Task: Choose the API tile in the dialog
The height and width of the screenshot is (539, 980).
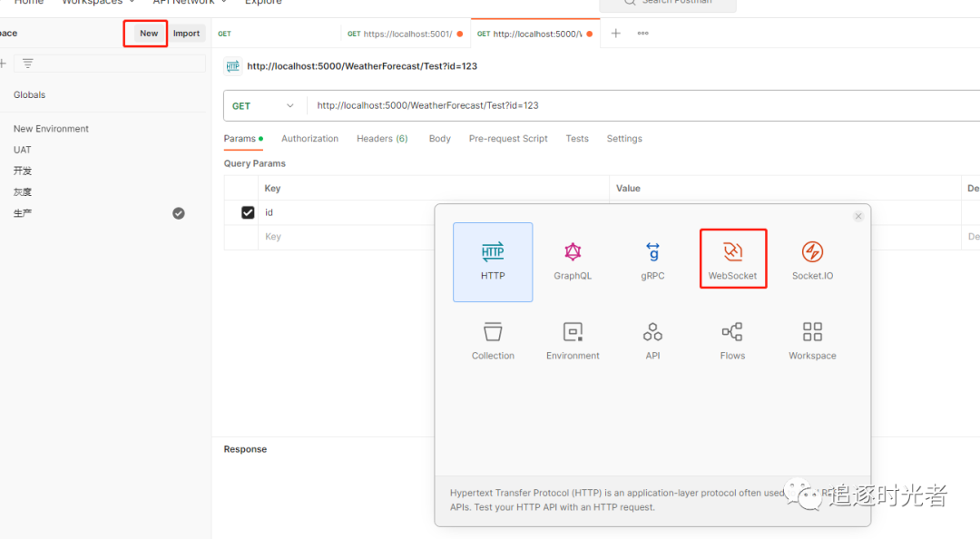Action: (652, 341)
